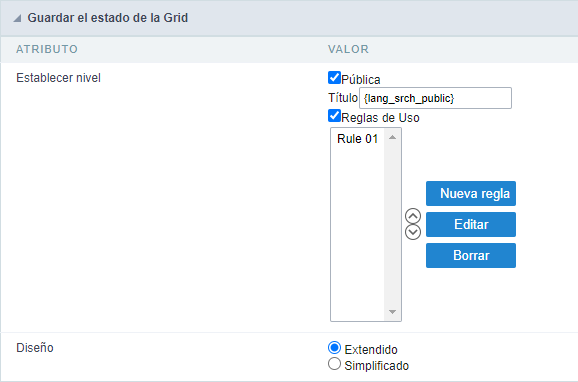Screen dimensions: 578x382
Task: Click the Nueva regla button
Action: [471, 194]
